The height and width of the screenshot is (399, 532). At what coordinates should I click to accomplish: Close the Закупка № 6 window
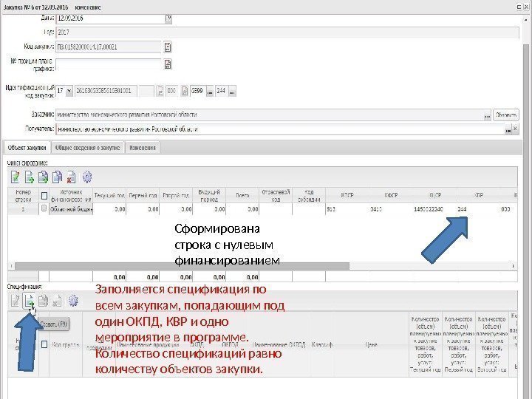tap(527, 7)
